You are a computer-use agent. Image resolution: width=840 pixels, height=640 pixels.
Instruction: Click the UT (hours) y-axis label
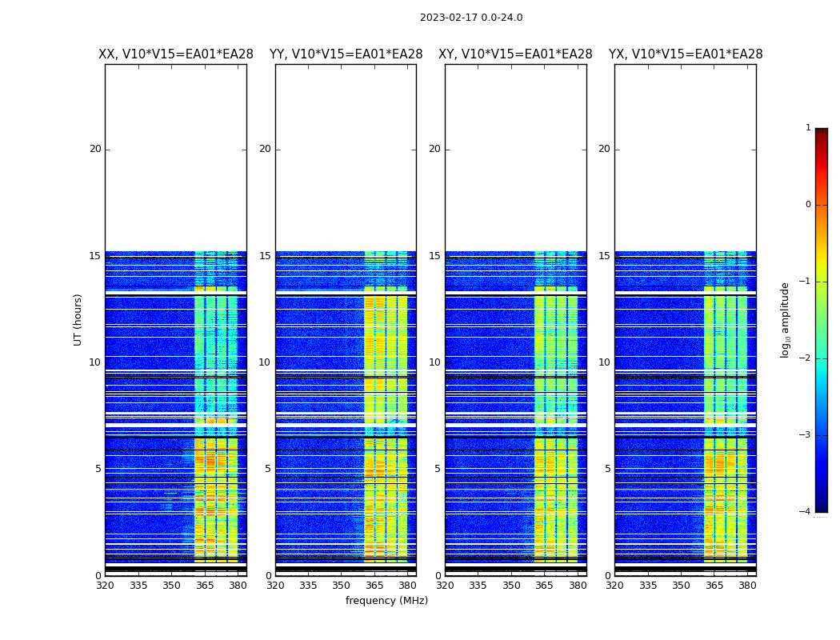pos(78,319)
